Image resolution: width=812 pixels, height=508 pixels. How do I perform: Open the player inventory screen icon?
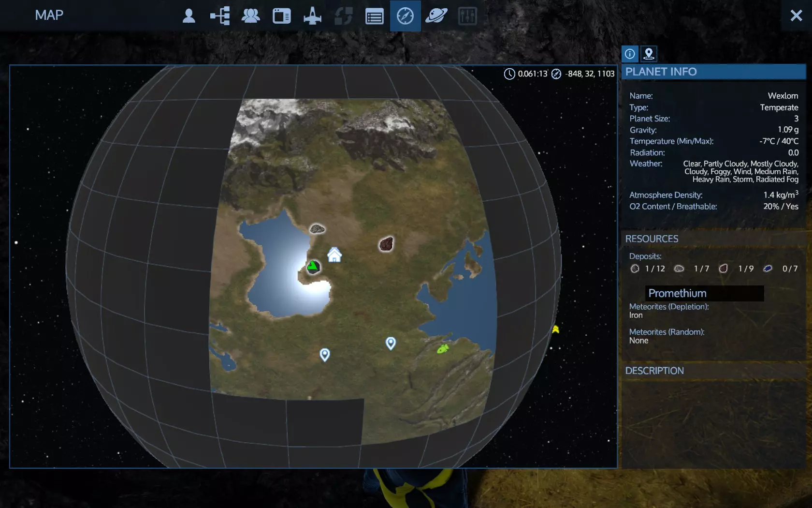(x=189, y=16)
